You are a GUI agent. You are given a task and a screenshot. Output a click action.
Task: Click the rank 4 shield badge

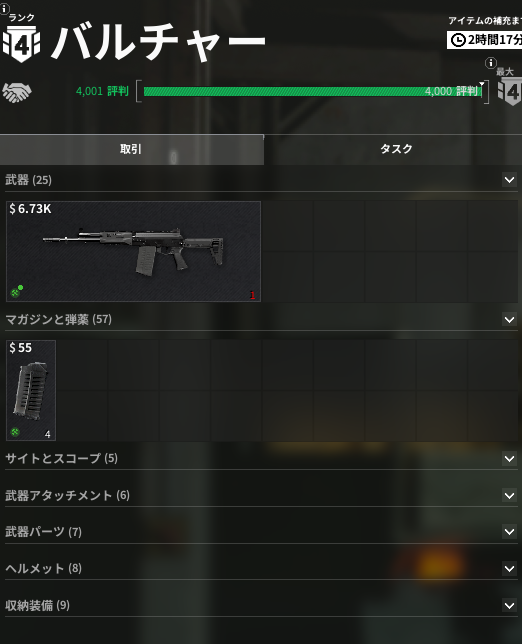[21, 44]
